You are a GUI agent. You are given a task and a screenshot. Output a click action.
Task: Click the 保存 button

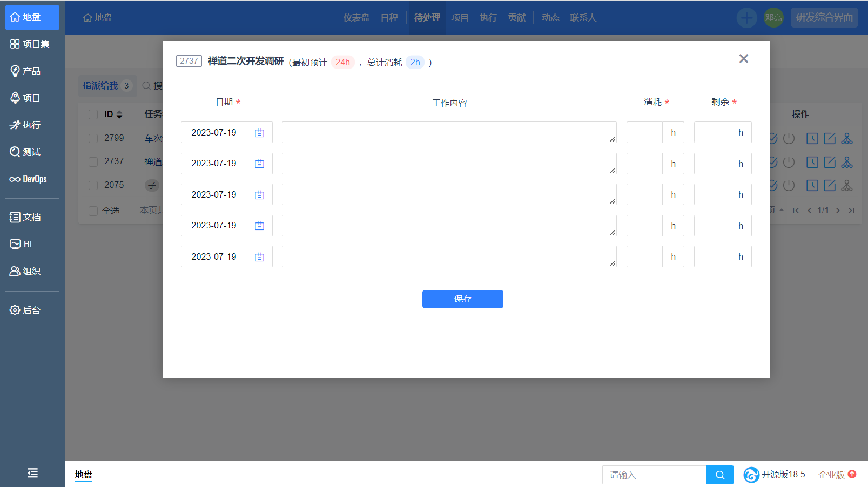462,299
